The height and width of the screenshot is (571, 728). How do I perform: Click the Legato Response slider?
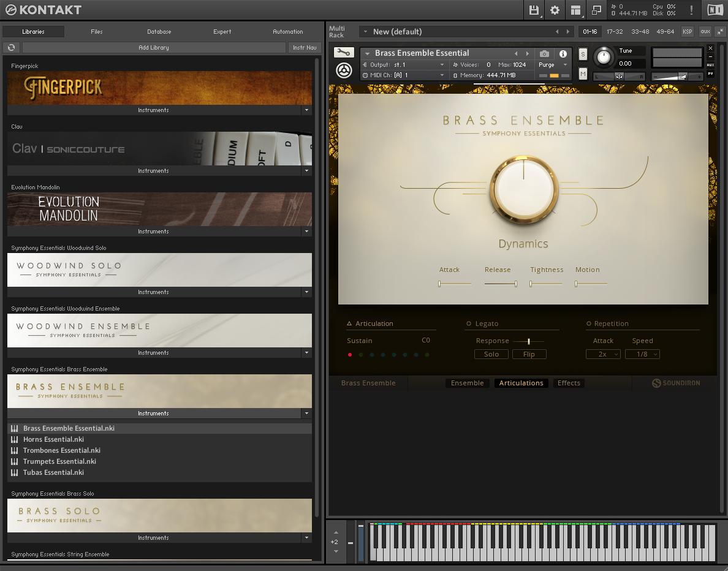tap(528, 341)
